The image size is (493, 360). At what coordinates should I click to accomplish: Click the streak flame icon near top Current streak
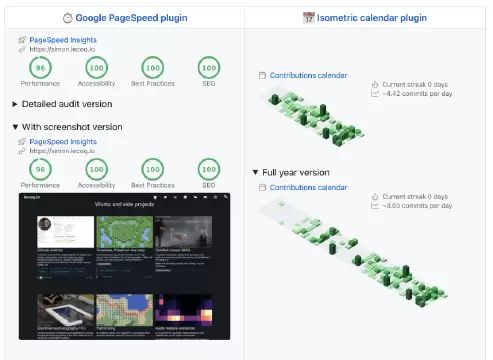[x=375, y=84]
